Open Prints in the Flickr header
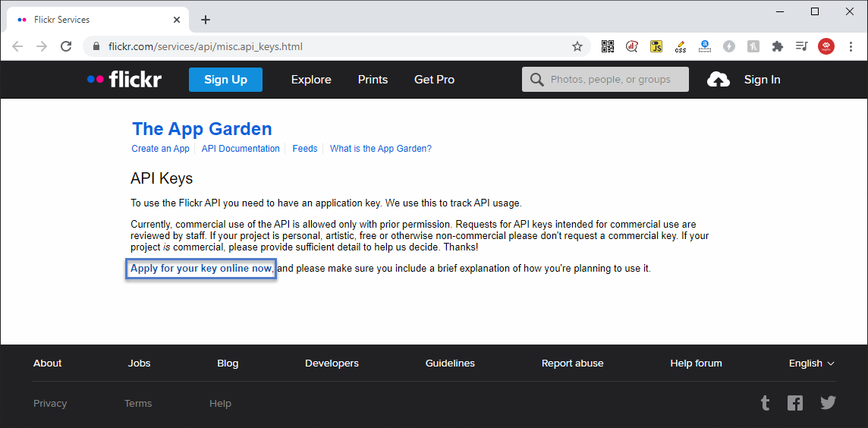Viewport: 868px width, 428px height. pos(373,80)
